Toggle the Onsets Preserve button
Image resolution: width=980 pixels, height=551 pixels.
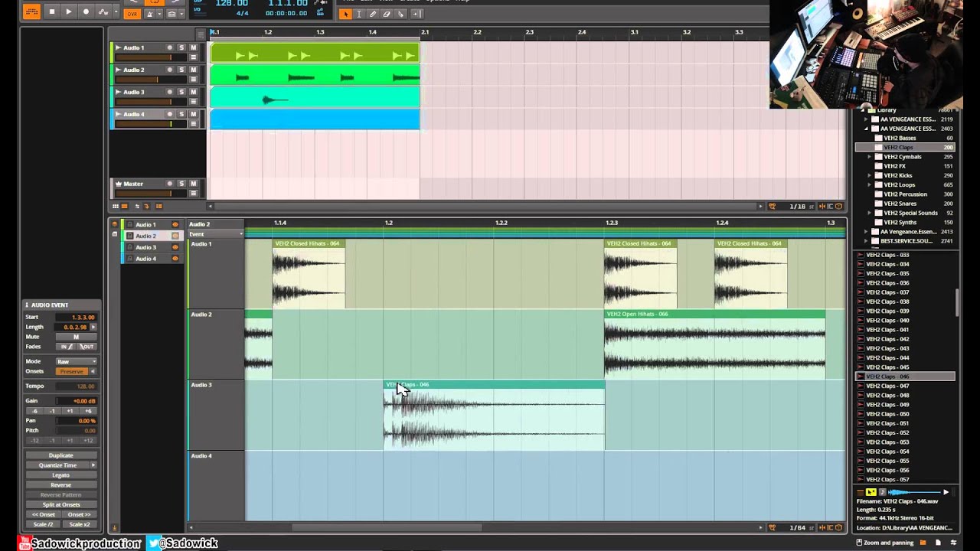click(71, 371)
